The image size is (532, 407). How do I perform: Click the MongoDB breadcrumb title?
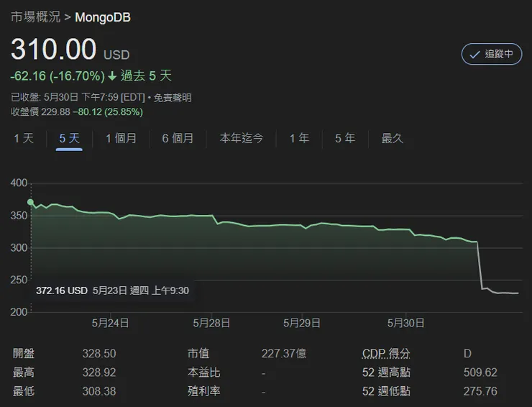(103, 17)
